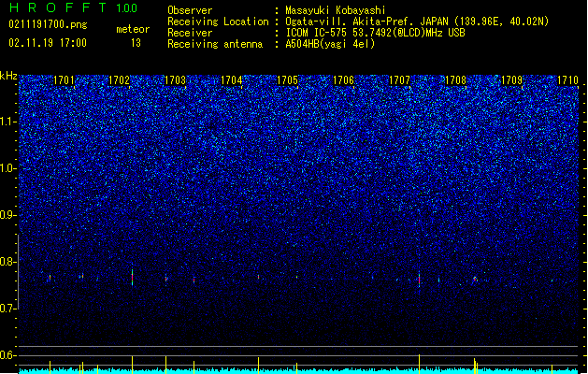Viewport: 588px width, 374px height.
Task: Click the Receiving Location label
Action: (218, 22)
